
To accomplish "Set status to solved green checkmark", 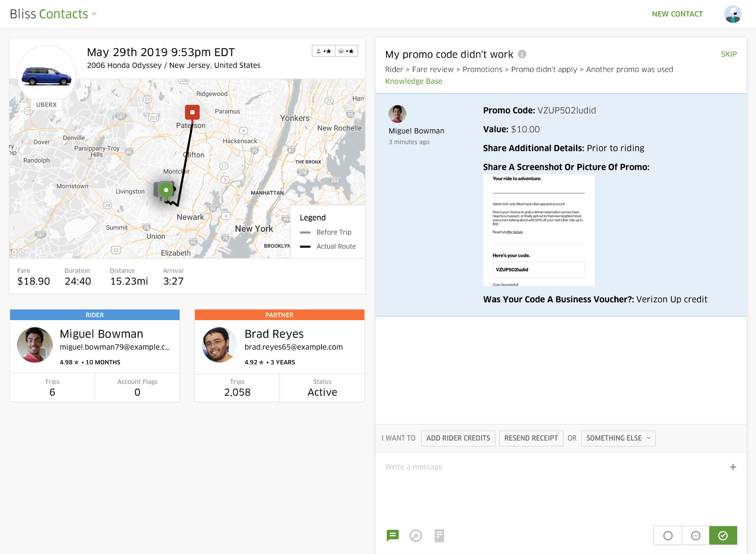I will [723, 536].
